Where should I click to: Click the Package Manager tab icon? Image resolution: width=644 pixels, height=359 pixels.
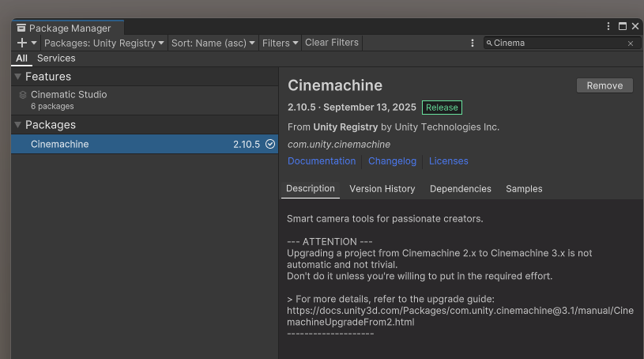(x=21, y=28)
